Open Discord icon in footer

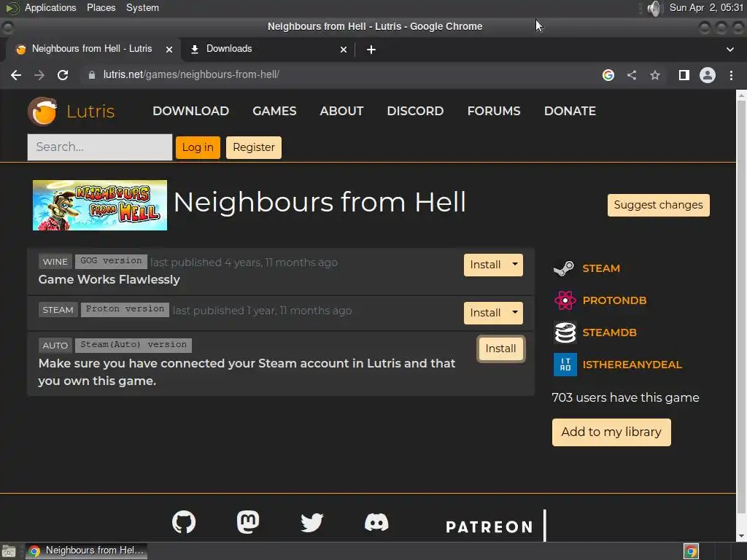(376, 522)
